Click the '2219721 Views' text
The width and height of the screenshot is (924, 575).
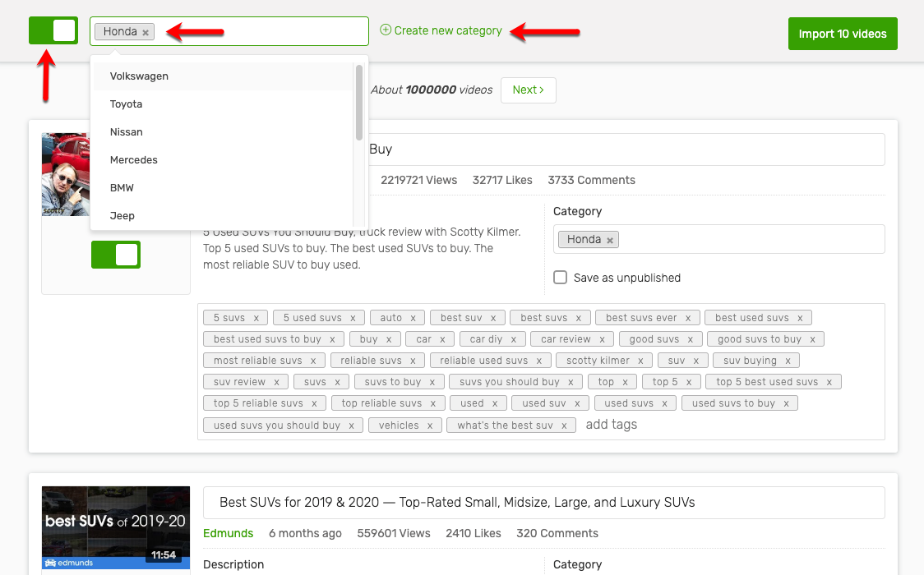[419, 180]
